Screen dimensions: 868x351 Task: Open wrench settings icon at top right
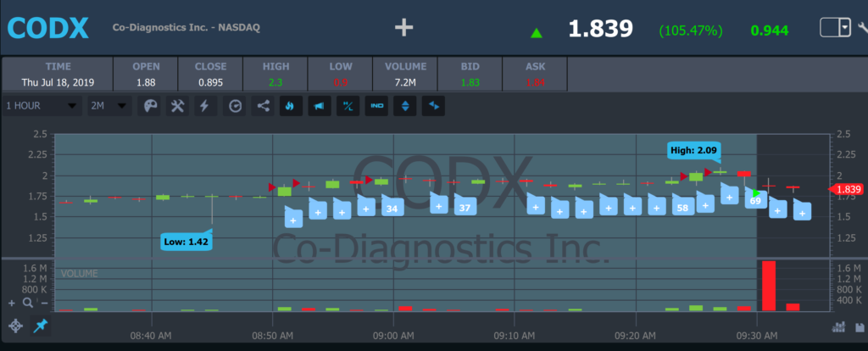[x=862, y=28]
